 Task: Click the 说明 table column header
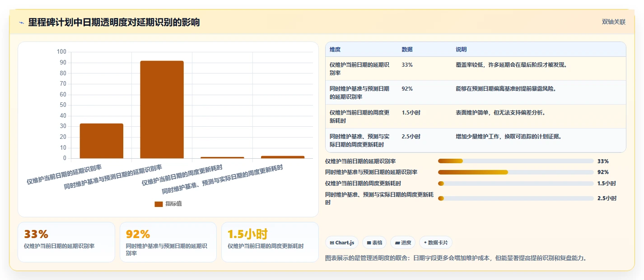tap(461, 50)
